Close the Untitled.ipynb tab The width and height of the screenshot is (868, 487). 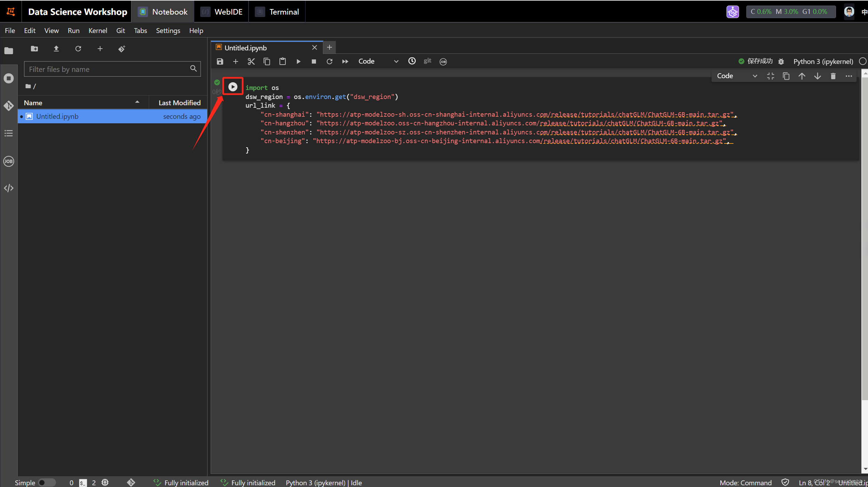point(315,47)
